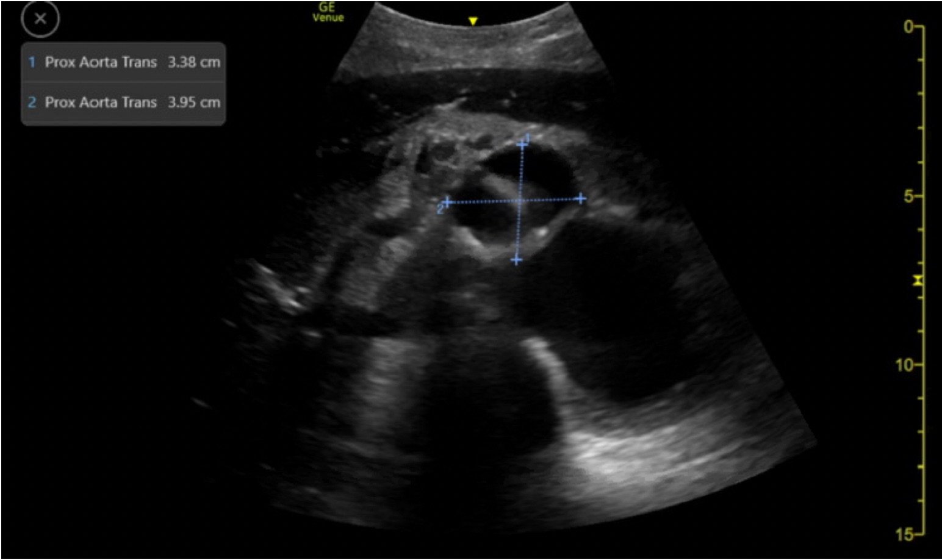The width and height of the screenshot is (942, 560).
Task: Click the 0 cm mark on the depth scale
Action: click(x=910, y=27)
